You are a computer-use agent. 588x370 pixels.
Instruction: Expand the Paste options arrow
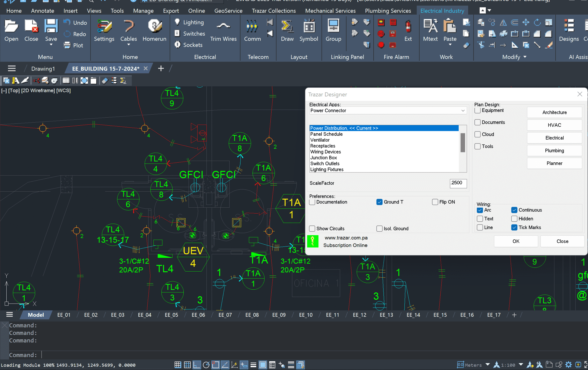pos(450,45)
